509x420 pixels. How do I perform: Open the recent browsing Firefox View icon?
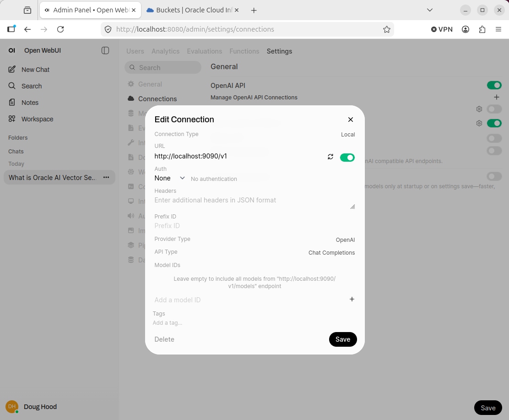[27, 11]
